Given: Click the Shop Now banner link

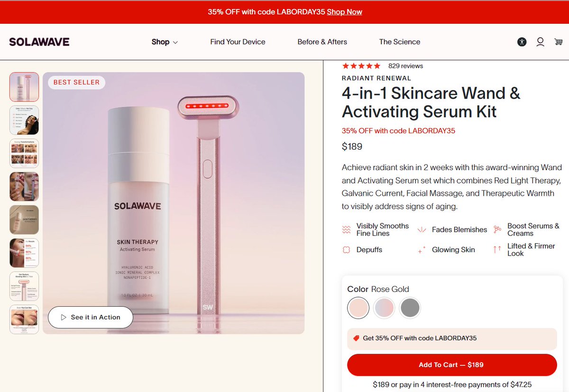Looking at the screenshot, I should [345, 12].
